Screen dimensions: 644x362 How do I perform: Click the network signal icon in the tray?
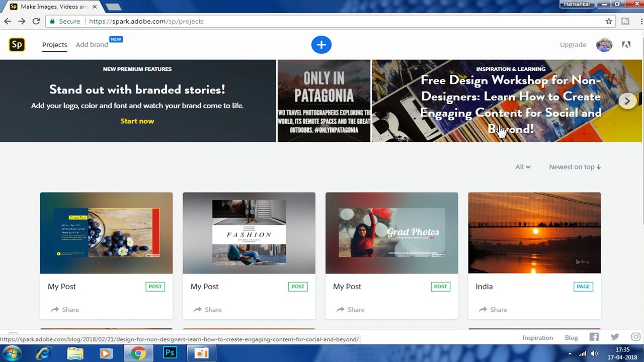pos(583,353)
